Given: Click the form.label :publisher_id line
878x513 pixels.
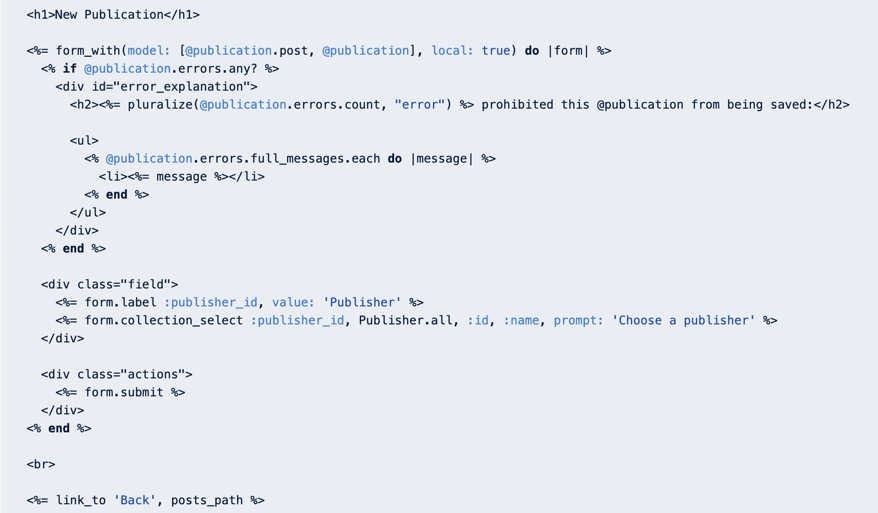Looking at the screenshot, I should coord(239,302).
